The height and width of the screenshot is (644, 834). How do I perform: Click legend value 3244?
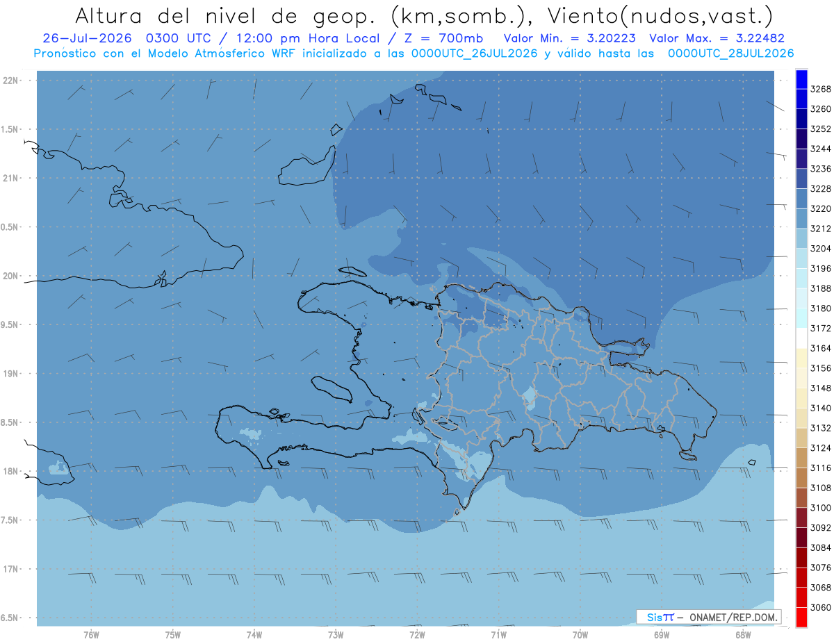(821, 149)
